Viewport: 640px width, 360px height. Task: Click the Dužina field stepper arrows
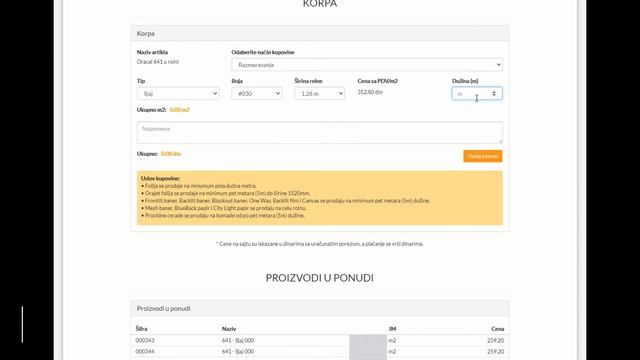click(x=494, y=93)
